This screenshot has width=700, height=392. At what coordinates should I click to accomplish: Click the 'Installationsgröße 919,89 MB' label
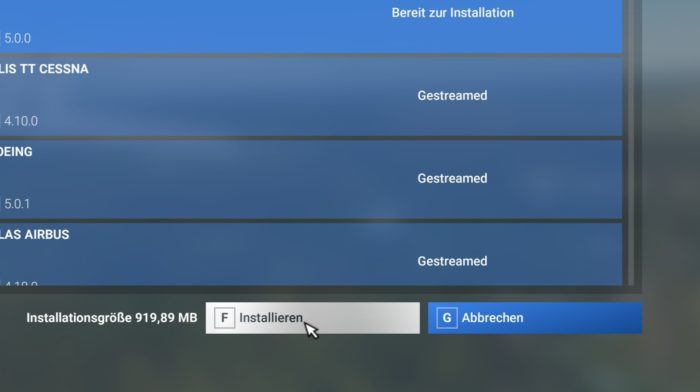(112, 318)
